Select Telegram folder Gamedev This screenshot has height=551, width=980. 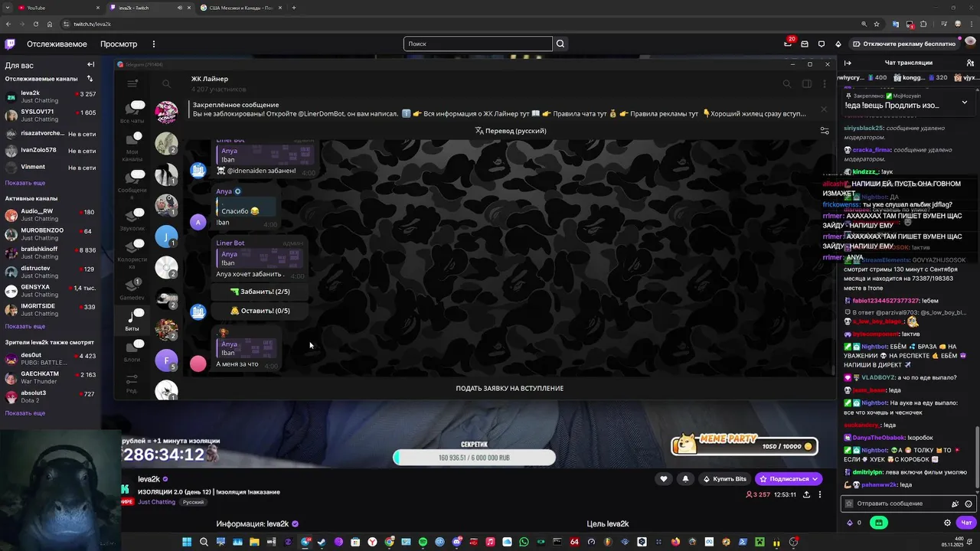click(132, 289)
